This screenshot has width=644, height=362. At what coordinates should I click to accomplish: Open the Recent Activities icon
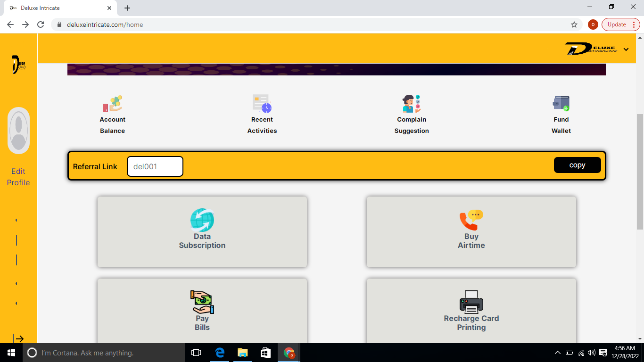(262, 104)
